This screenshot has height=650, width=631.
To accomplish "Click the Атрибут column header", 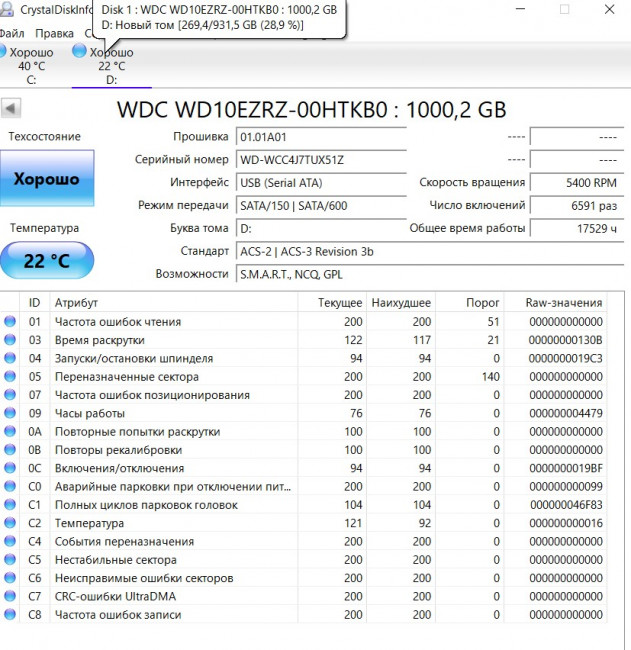I will pyautogui.click(x=174, y=303).
